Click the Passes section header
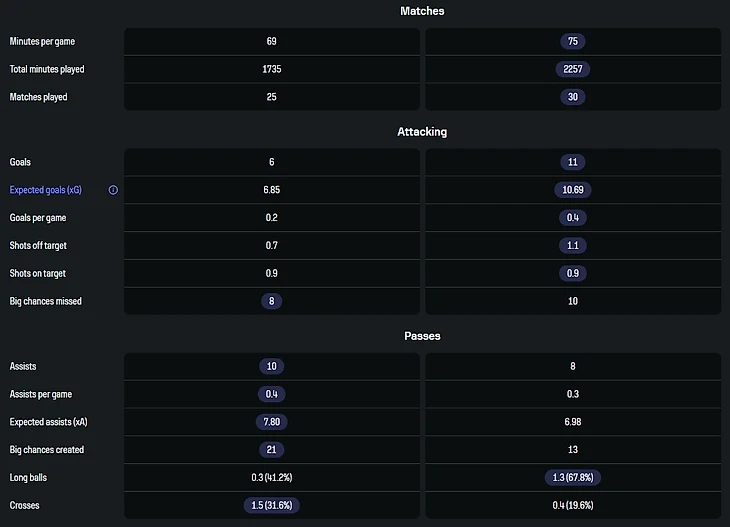The height and width of the screenshot is (527, 730). point(422,336)
